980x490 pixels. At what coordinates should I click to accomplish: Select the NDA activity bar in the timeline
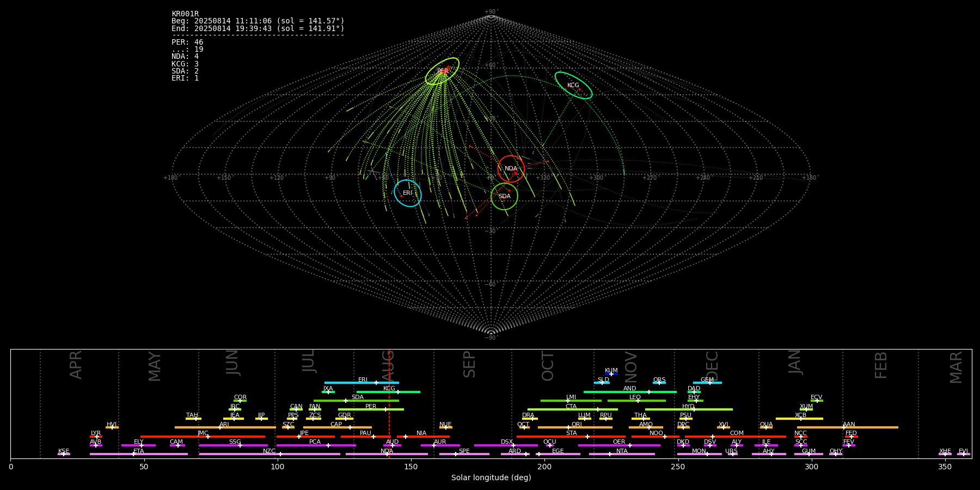pyautogui.click(x=387, y=454)
